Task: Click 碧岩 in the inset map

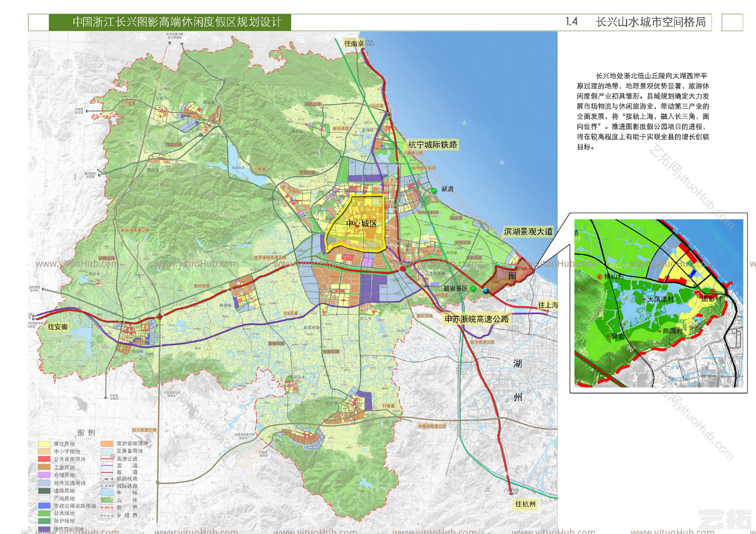Action: point(618,337)
